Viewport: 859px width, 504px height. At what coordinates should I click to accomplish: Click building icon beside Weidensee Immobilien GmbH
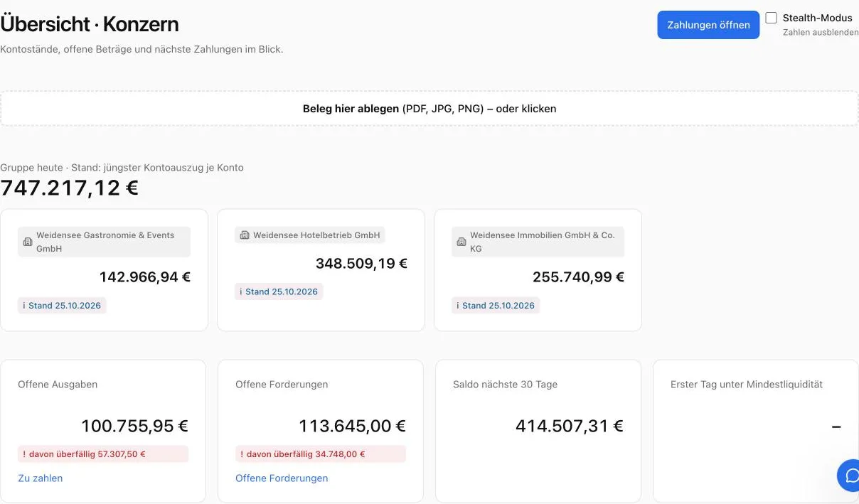pos(461,242)
